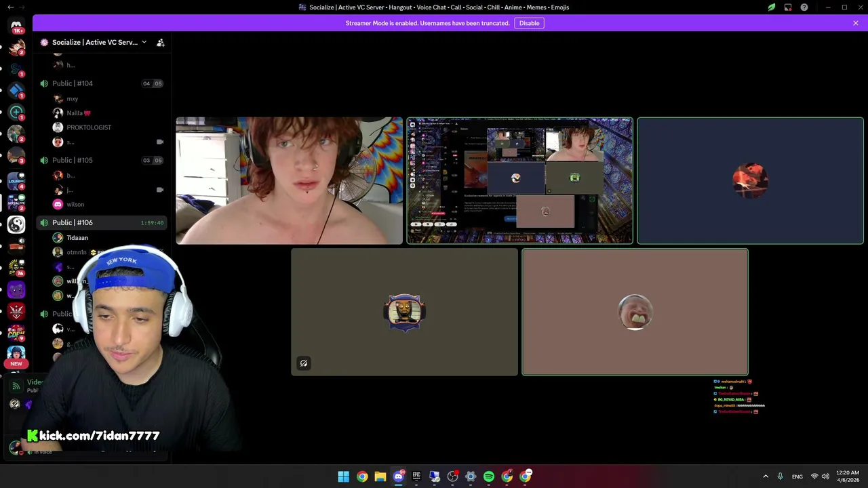
Task: Click the 03 05 user count on #105
Action: (153, 160)
